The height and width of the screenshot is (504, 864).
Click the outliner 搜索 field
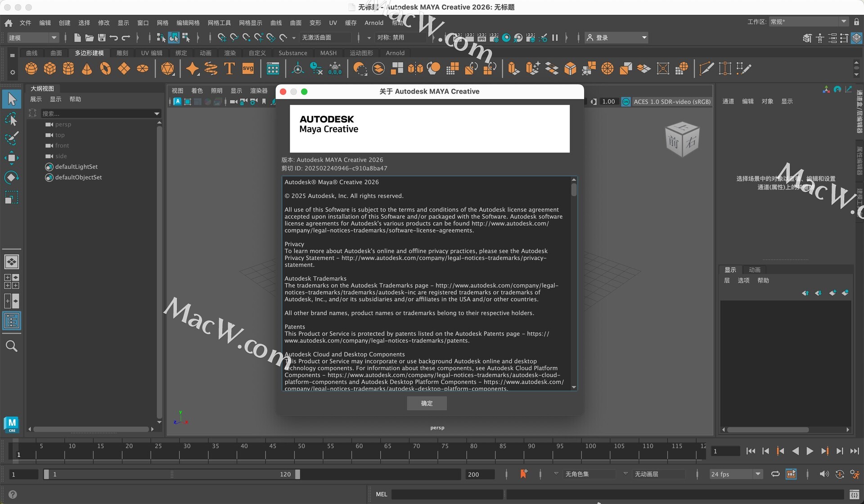[x=96, y=114]
